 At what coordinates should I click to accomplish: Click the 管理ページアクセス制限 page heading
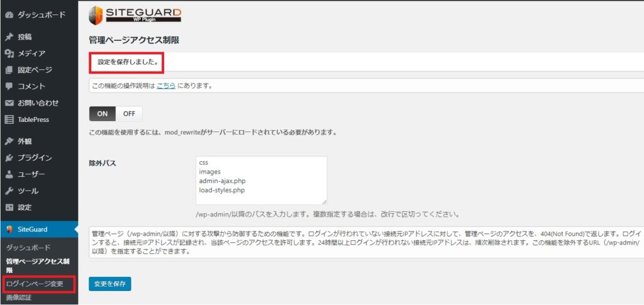pos(134,40)
